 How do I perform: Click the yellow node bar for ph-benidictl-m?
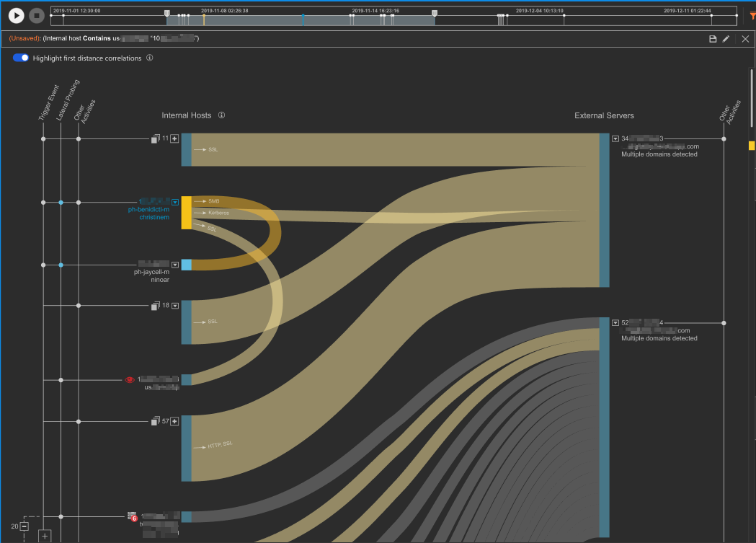coord(186,213)
